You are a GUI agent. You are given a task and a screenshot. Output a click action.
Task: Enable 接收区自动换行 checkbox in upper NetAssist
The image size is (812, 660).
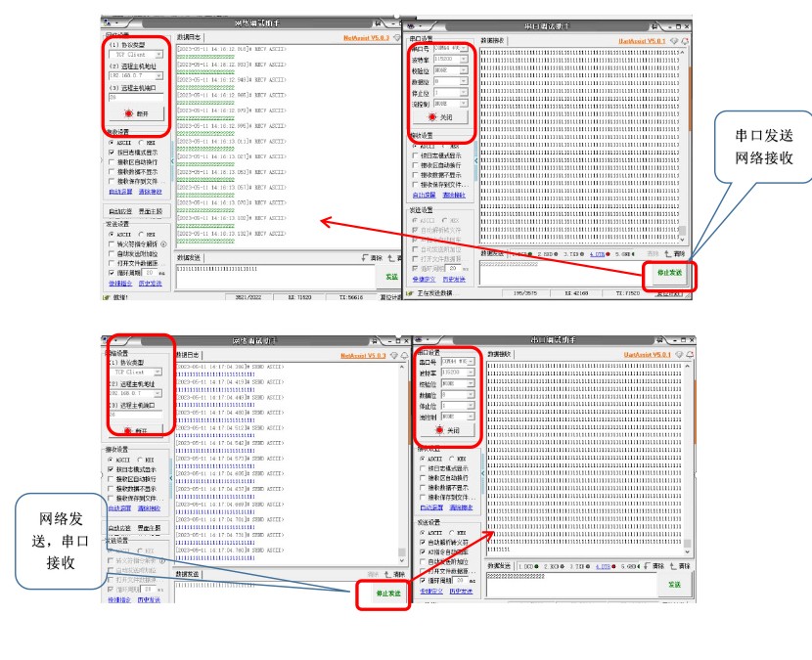[x=112, y=162]
